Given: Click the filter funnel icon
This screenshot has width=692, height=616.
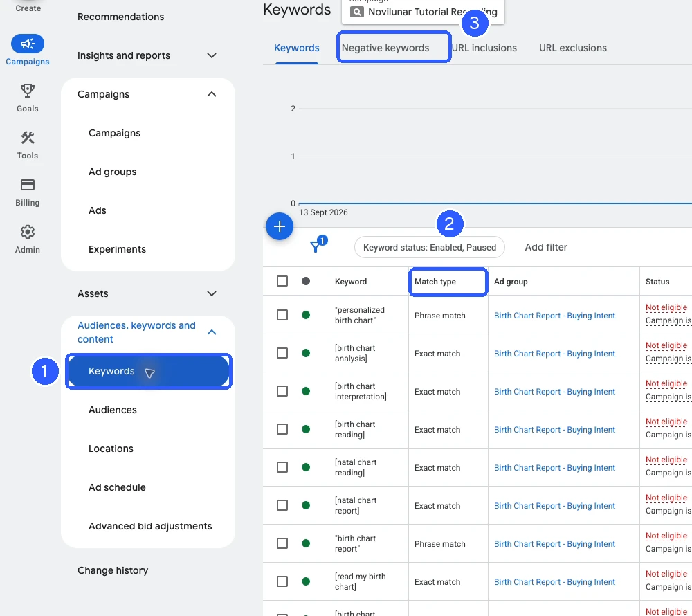Looking at the screenshot, I should [315, 247].
